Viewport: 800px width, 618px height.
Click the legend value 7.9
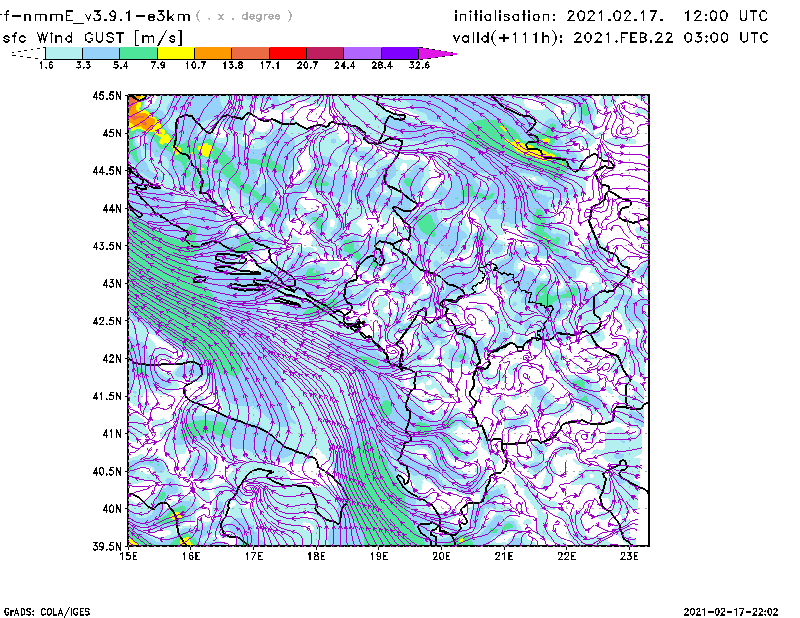click(158, 65)
